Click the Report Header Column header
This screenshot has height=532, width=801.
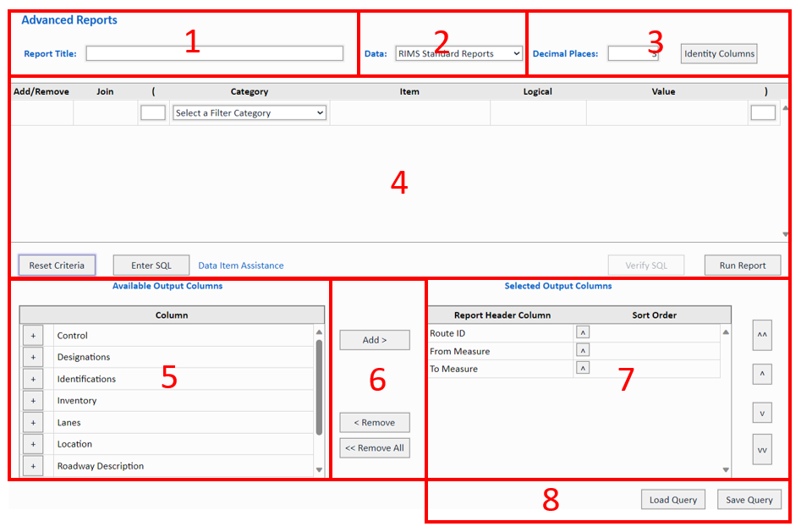coord(502,315)
